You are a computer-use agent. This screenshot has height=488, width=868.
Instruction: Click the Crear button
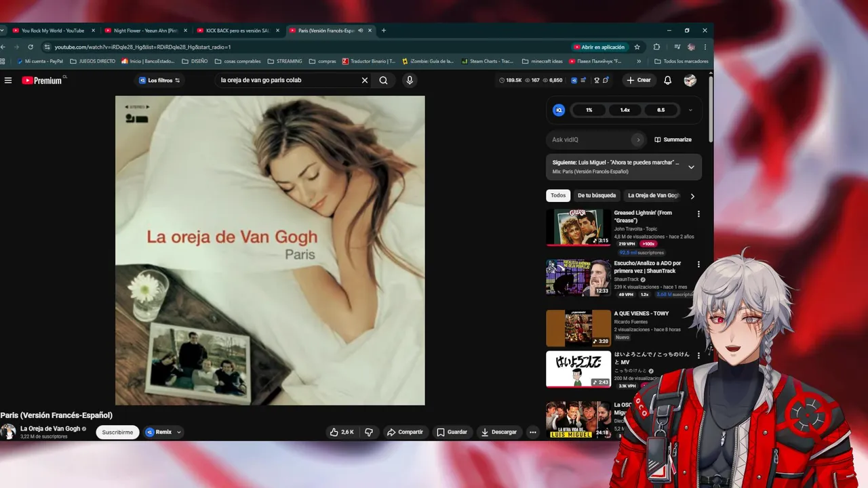tap(639, 80)
